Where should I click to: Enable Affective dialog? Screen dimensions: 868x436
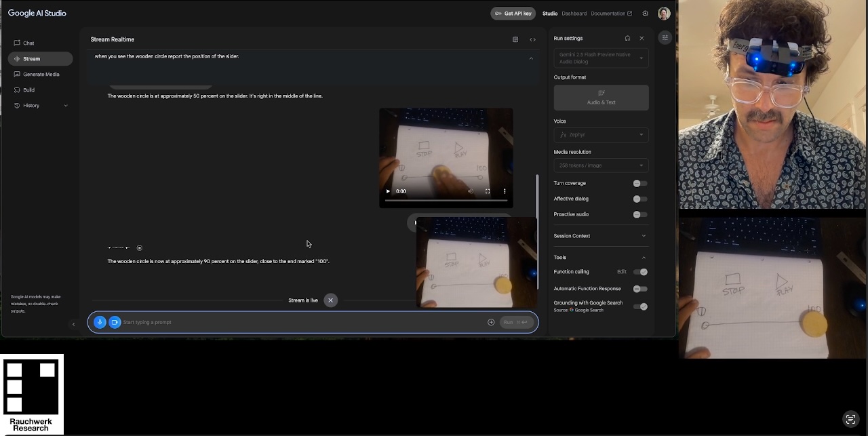point(637,199)
